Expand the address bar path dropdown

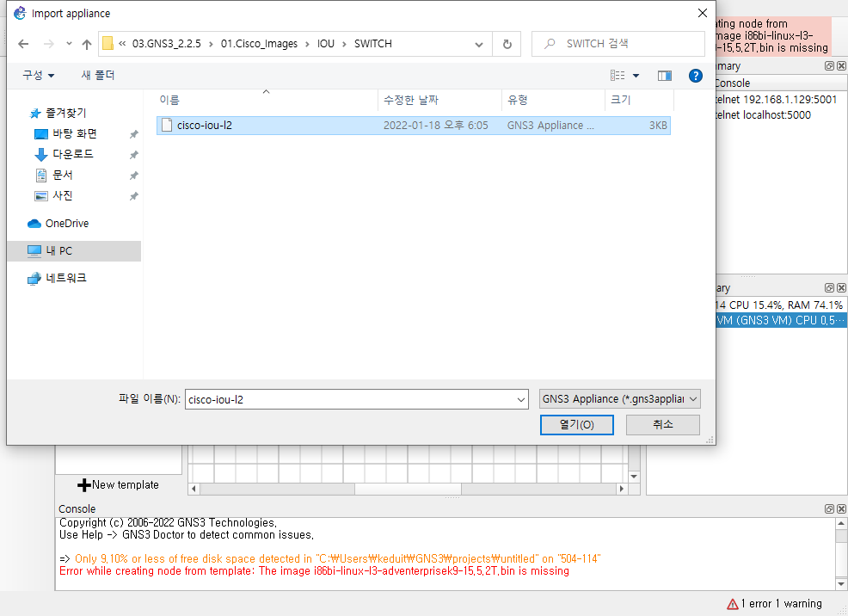coord(479,45)
